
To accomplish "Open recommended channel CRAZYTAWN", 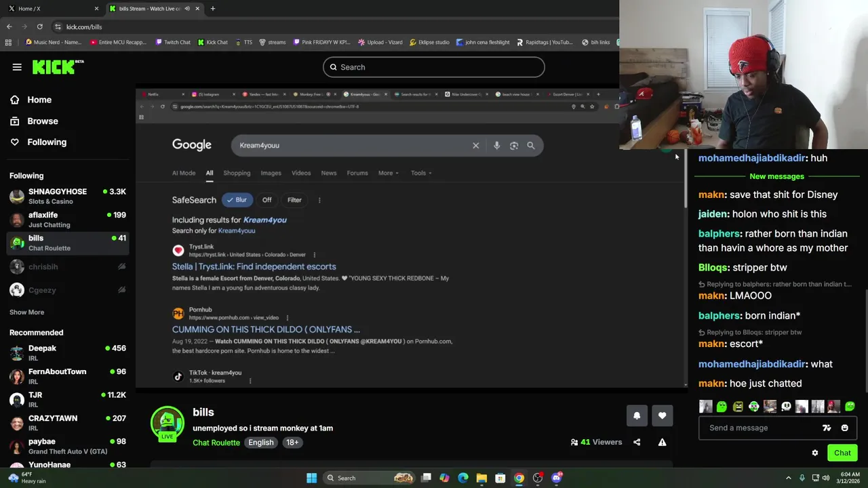I will pos(68,423).
